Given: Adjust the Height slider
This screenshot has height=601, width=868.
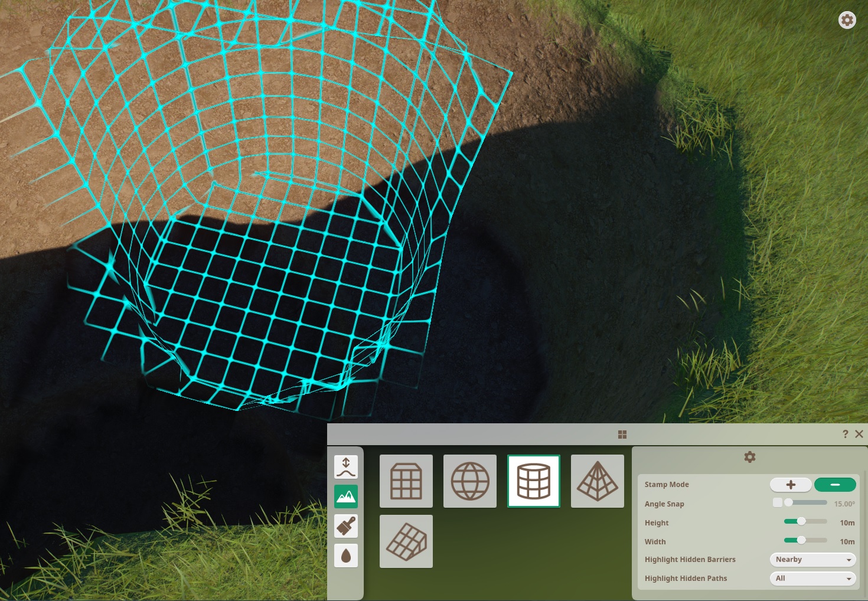Looking at the screenshot, I should [x=805, y=521].
